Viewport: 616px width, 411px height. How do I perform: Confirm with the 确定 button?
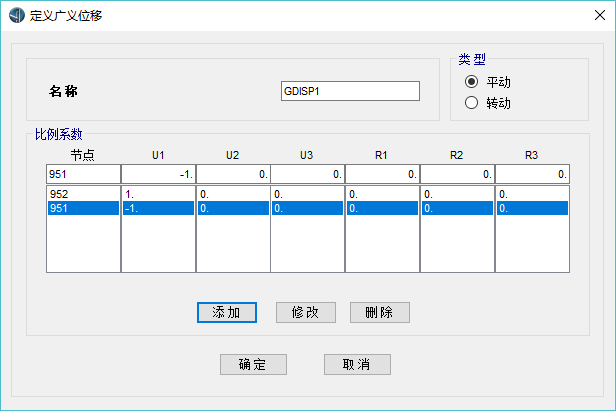point(253,364)
